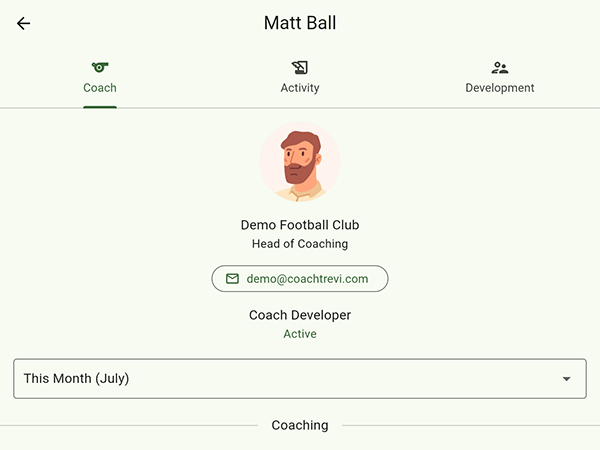Open the Activity tab label
Screen dimensions: 600x450
point(300,88)
